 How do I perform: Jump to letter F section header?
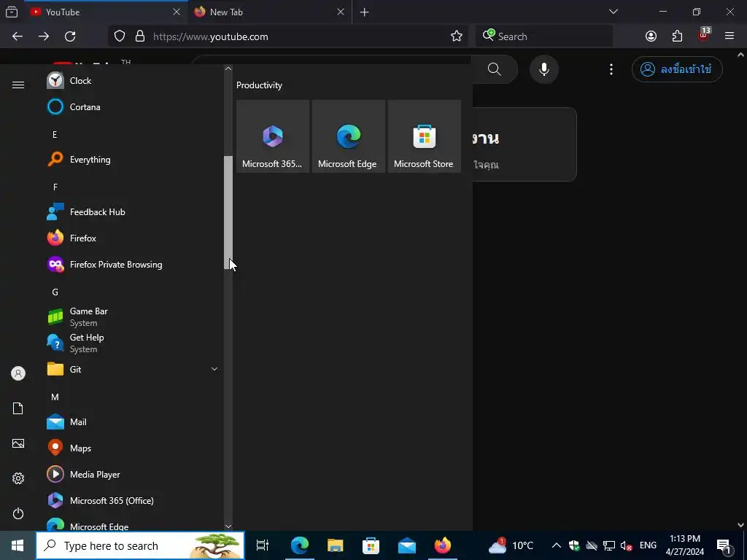tap(55, 187)
